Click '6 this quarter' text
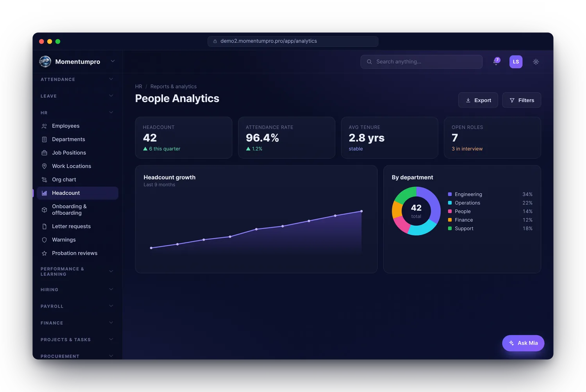 pyautogui.click(x=164, y=149)
